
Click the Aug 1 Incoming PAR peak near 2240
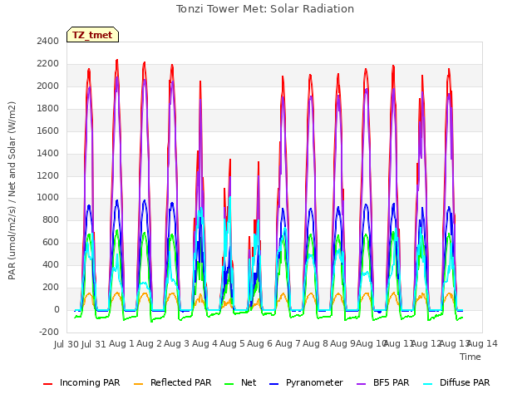point(117,61)
